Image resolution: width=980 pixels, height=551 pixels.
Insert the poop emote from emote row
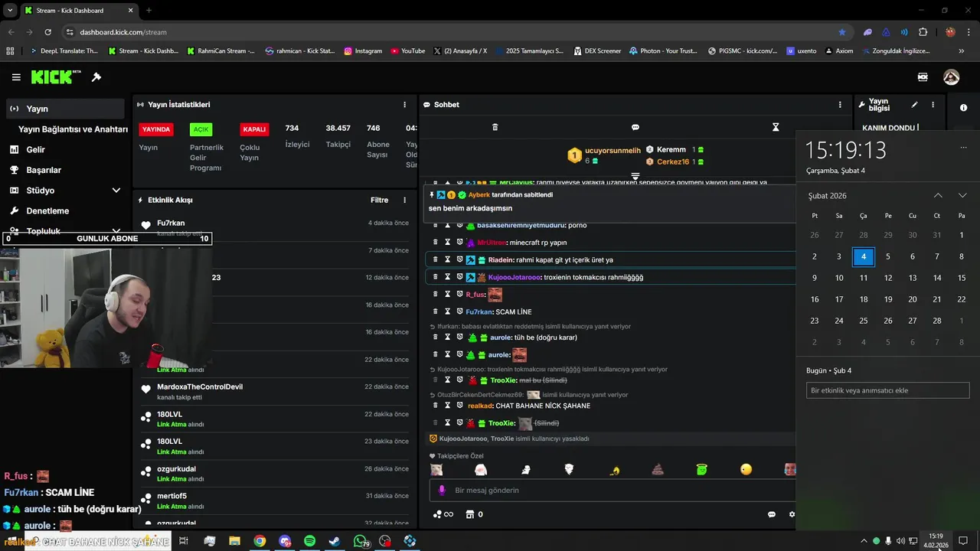pos(658,469)
